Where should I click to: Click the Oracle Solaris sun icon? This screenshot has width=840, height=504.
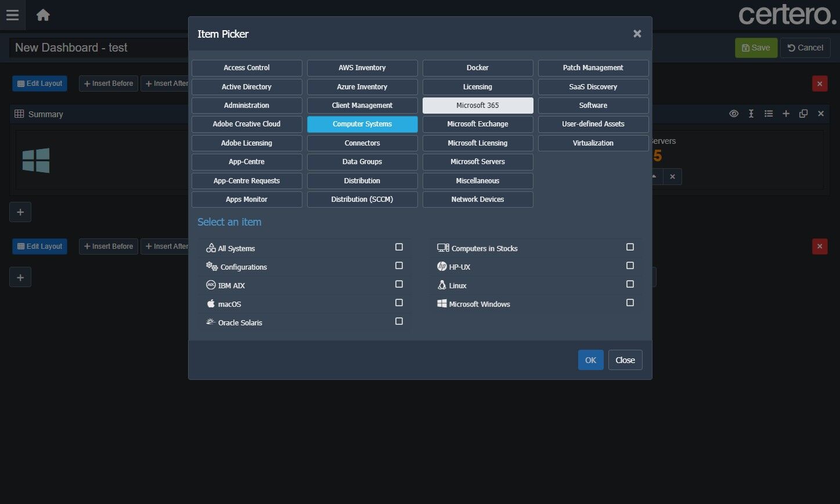click(x=211, y=322)
